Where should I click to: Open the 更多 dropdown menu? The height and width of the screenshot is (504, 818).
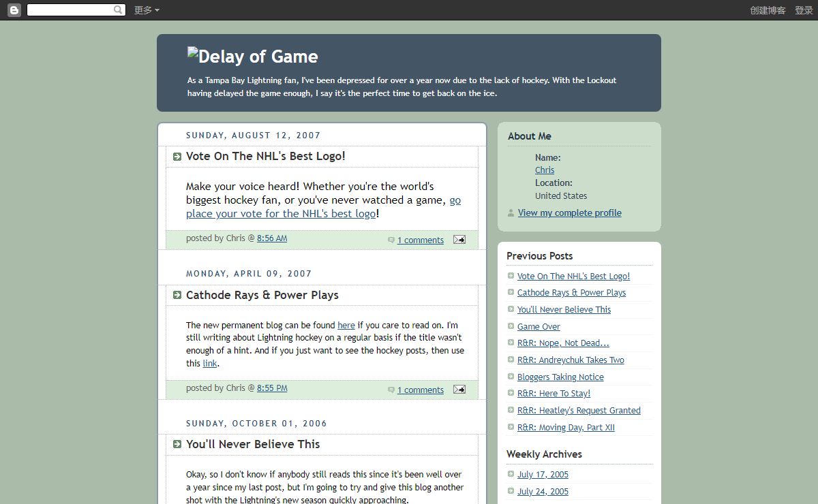[x=147, y=10]
